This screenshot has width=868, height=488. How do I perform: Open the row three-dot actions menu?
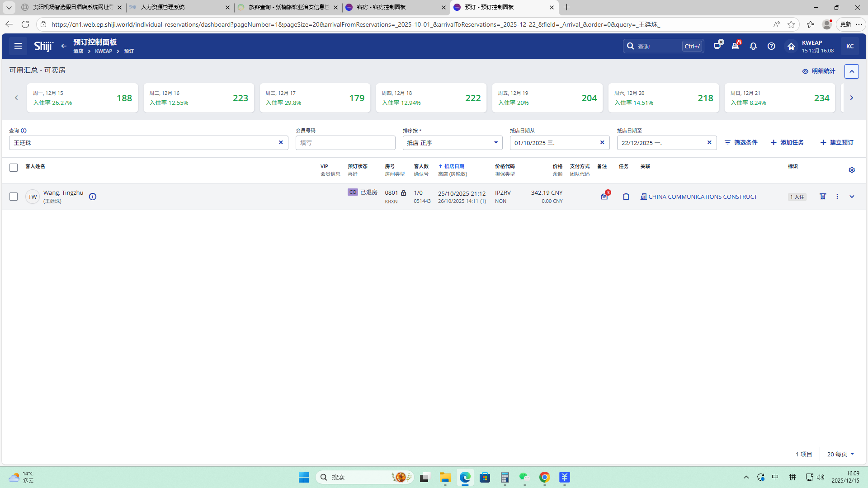pos(837,197)
